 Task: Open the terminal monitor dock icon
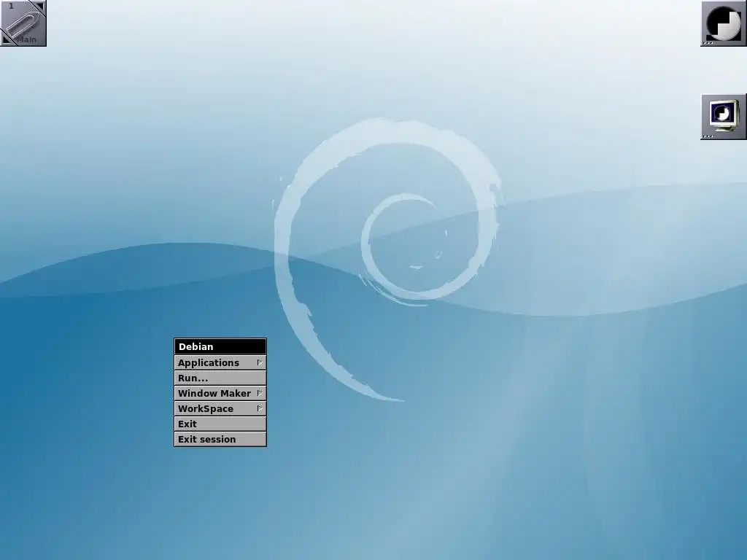(723, 117)
